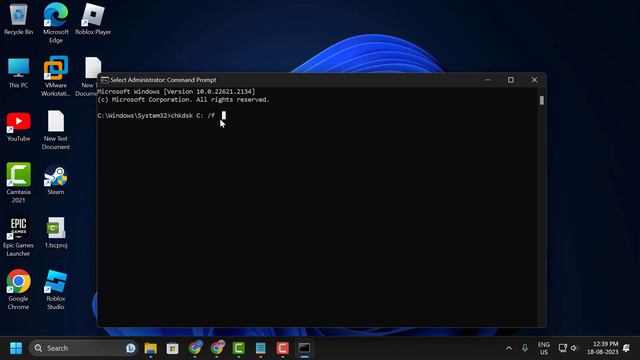Click the taskbar Search box
The image size is (640, 360).
83,348
